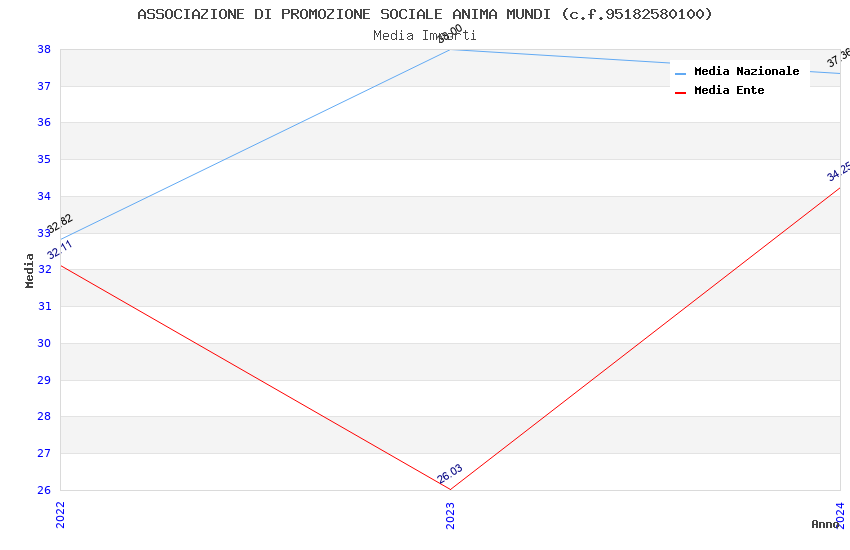The image size is (850, 550).
Task: Click the 32.82 data label
Action: tap(60, 223)
